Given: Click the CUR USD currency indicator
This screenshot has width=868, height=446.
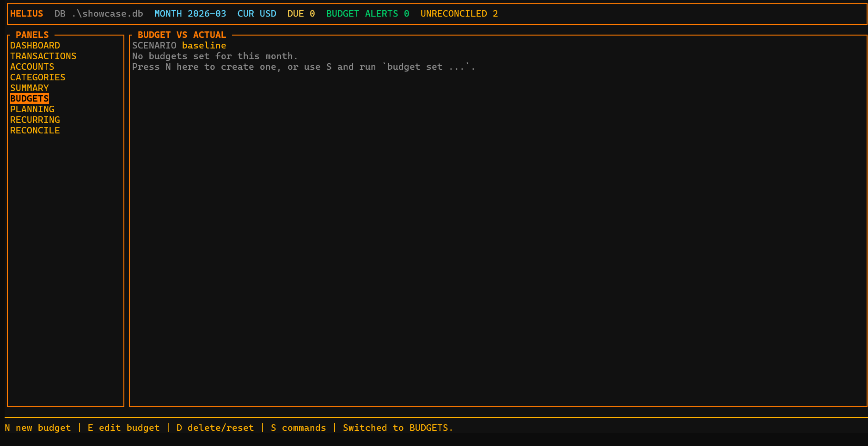Looking at the screenshot, I should click(257, 14).
